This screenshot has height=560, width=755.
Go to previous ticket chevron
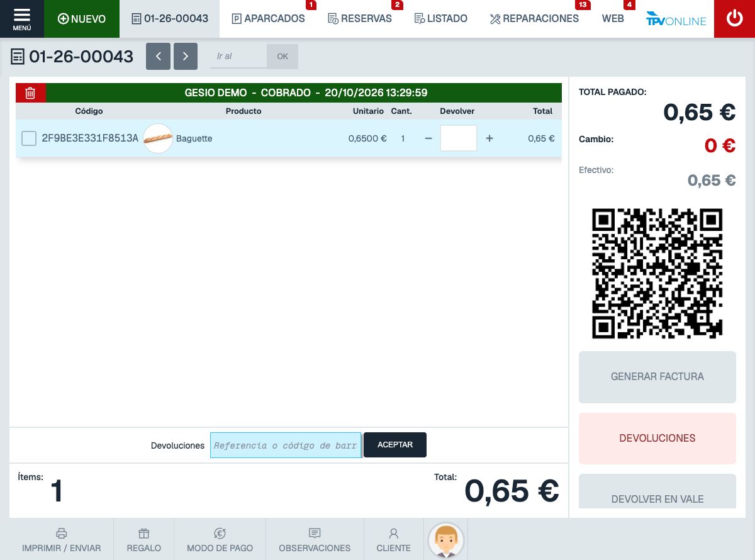coord(158,56)
